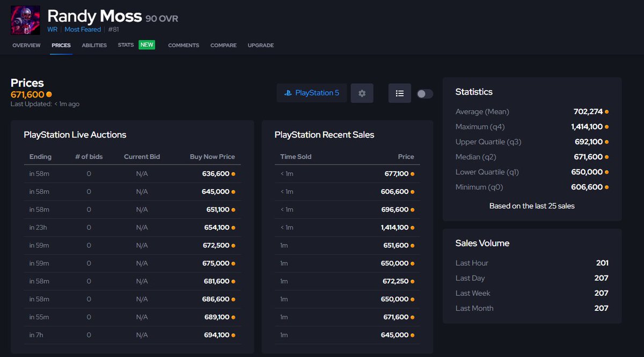The image size is (644, 357).
Task: Click the 686,600 buy now price
Action: pos(216,299)
